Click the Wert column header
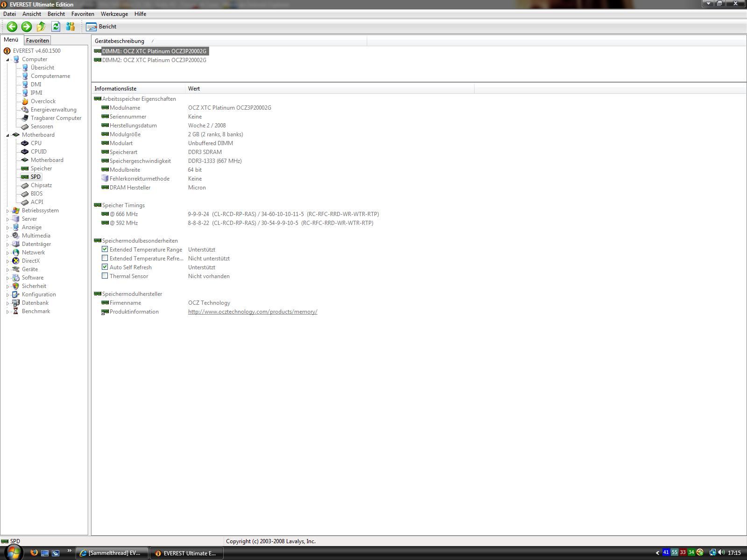Image resolution: width=747 pixels, height=560 pixels. 330,89
